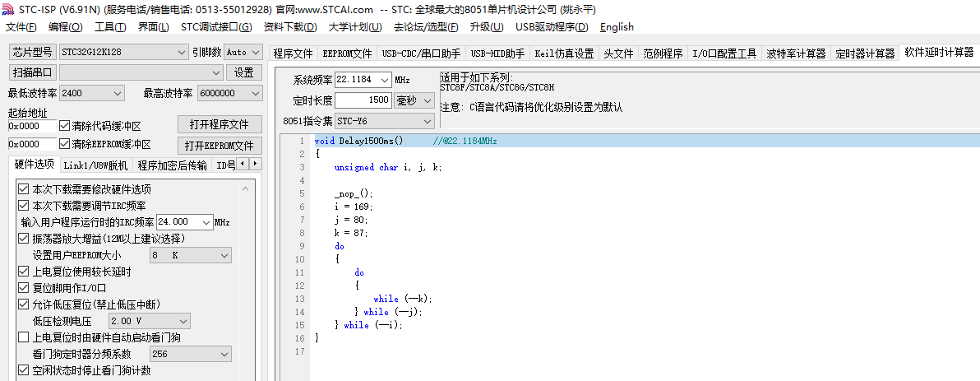Click the 打开程序文件 button
The image size is (980, 381).
(x=220, y=124)
